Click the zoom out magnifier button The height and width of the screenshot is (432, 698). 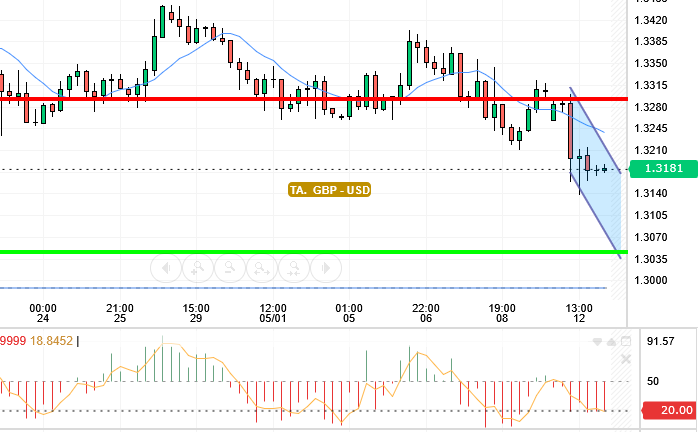230,268
